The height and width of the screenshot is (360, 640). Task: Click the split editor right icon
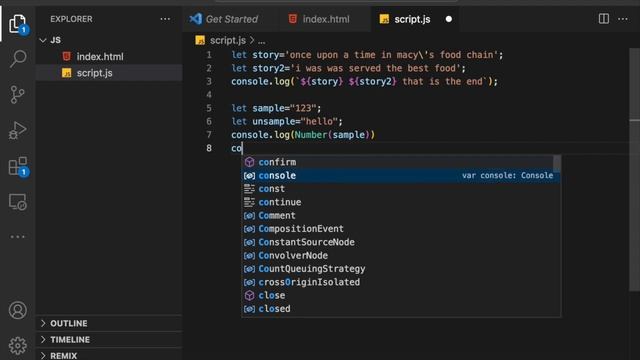pos(604,19)
